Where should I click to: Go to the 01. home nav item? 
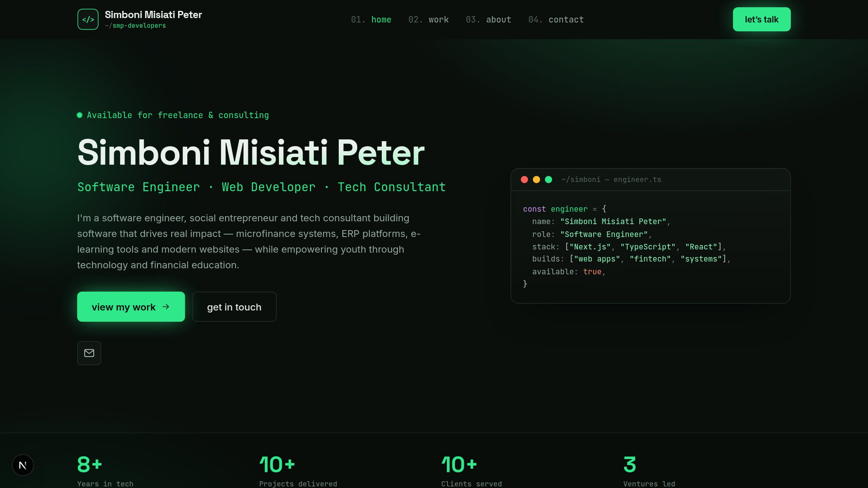pos(371,20)
